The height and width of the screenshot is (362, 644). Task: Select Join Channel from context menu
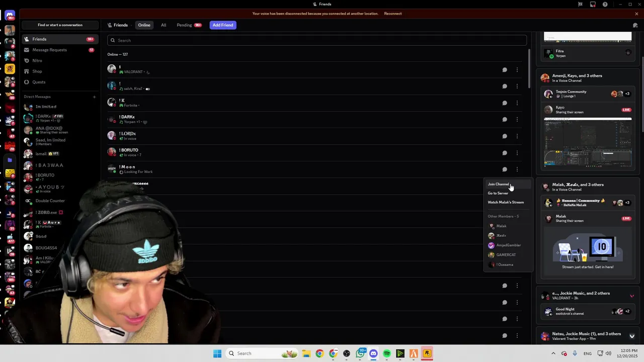tap(508, 184)
